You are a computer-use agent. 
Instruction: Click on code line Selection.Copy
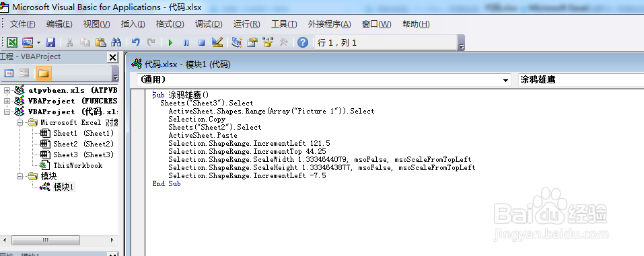[x=196, y=120]
